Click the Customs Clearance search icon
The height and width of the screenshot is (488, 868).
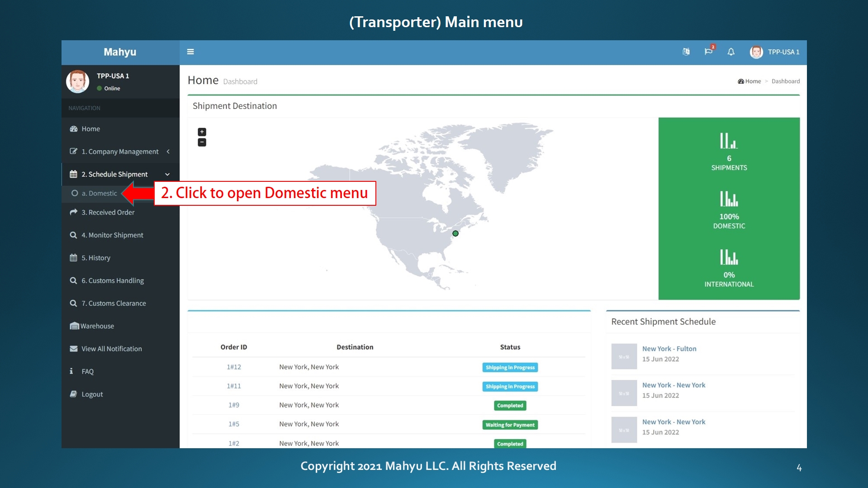[x=73, y=303]
